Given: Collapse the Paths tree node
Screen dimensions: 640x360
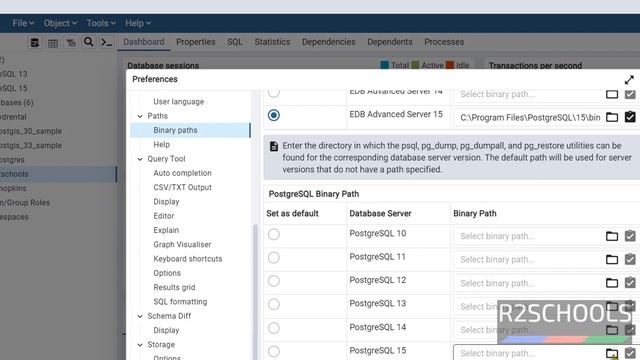Looking at the screenshot, I should point(140,116).
